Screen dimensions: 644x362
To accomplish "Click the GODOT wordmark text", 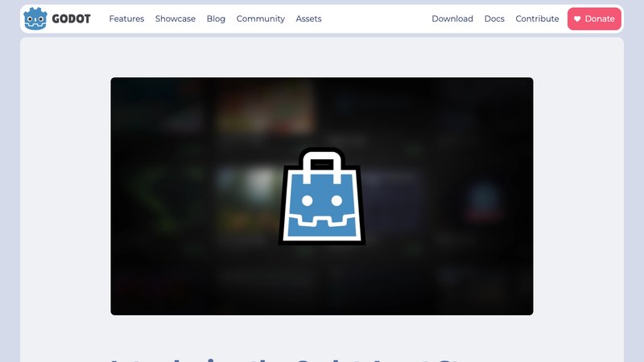I will [71, 19].
